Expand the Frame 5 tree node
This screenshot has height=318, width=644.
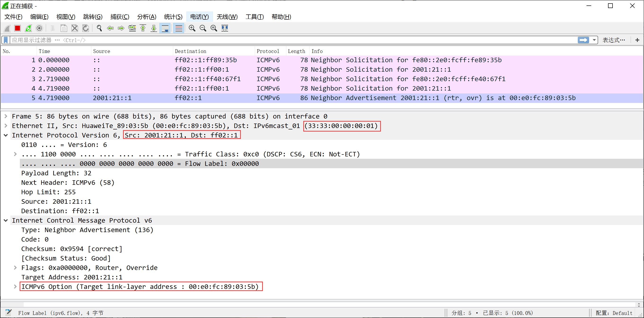(6, 116)
